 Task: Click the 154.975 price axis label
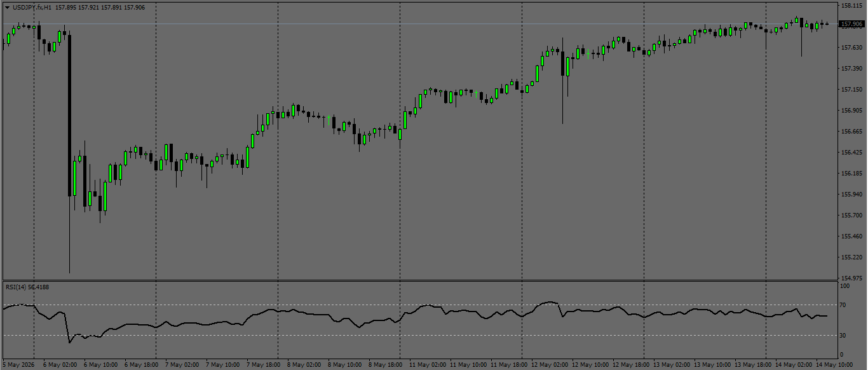click(x=851, y=278)
